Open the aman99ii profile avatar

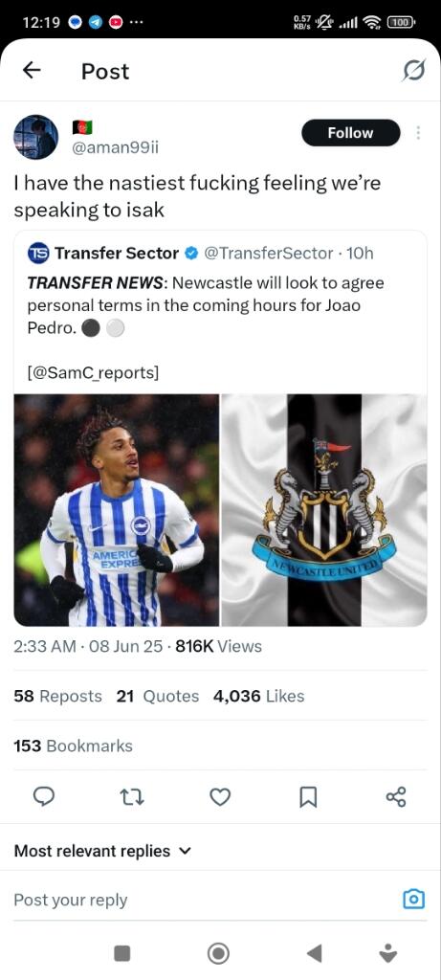pos(35,137)
